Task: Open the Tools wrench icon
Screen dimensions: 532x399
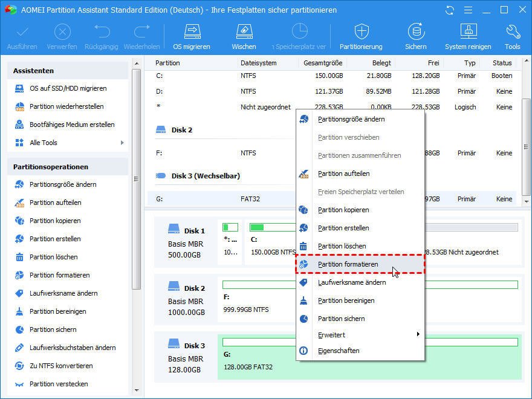Action: click(512, 32)
